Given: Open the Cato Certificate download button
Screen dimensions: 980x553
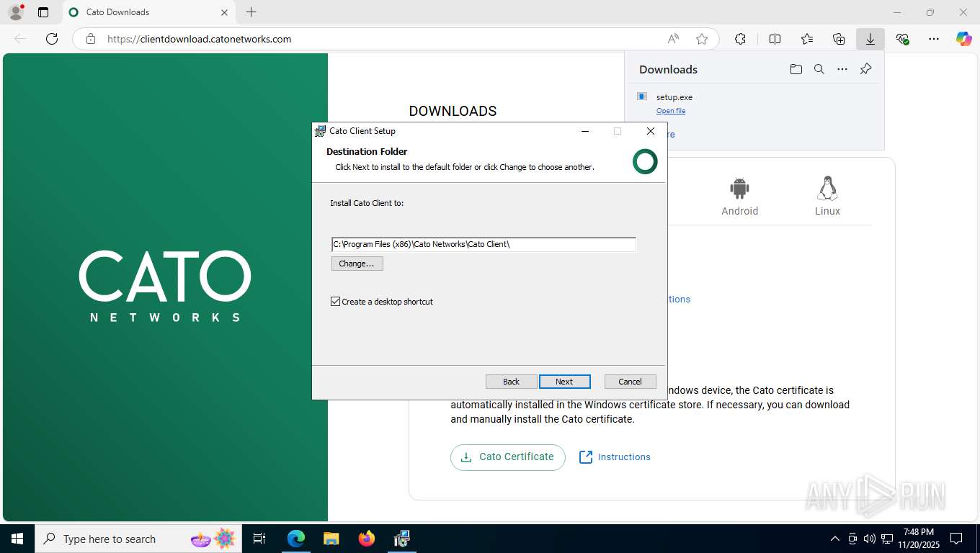Looking at the screenshot, I should tap(507, 457).
